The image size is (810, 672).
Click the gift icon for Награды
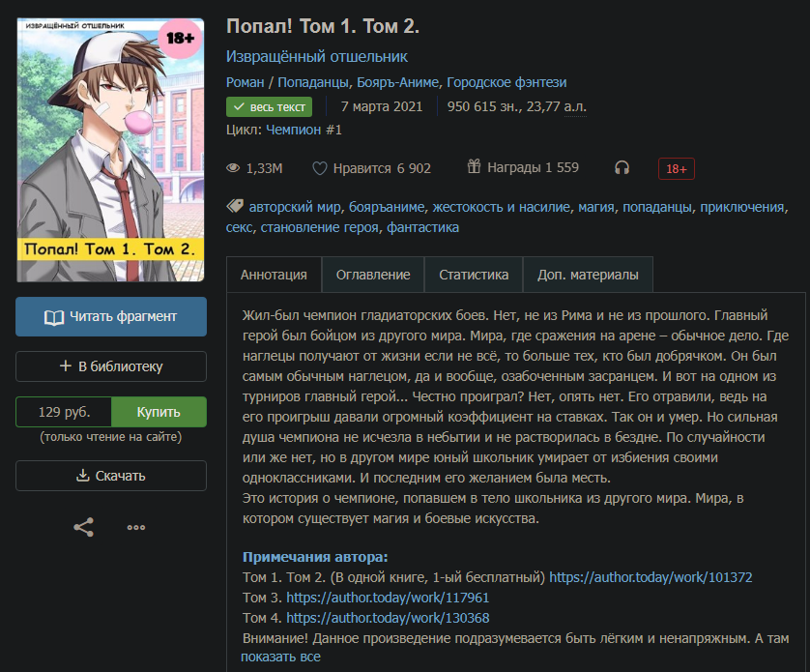(474, 167)
